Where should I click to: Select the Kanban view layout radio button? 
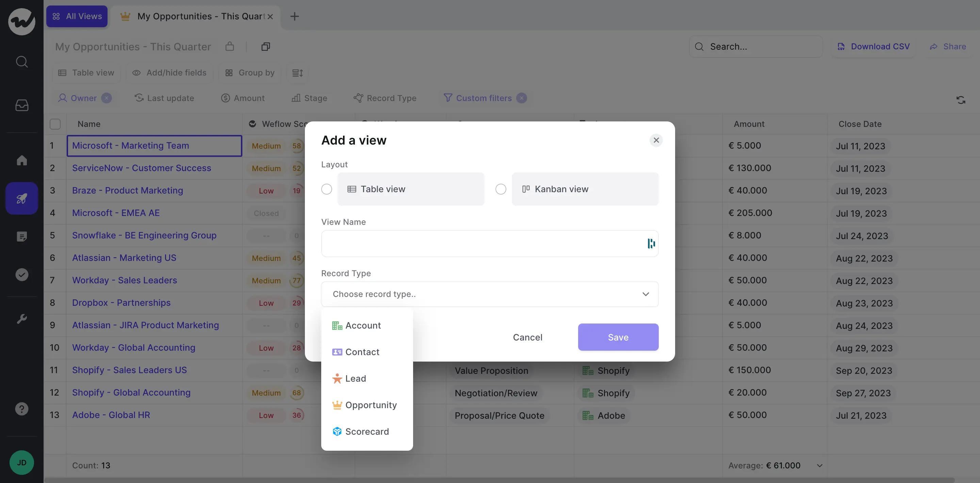tap(501, 189)
